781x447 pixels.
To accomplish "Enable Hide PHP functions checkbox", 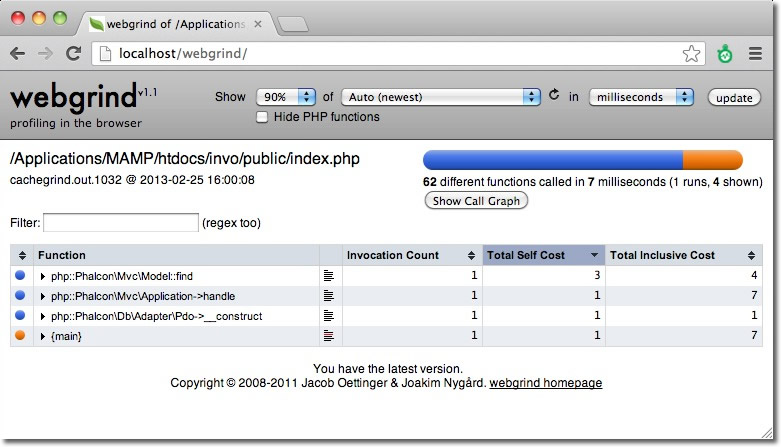I will 263,117.
